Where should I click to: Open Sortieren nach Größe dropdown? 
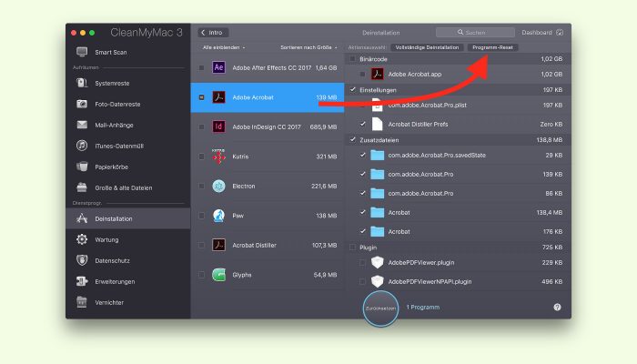coord(308,47)
